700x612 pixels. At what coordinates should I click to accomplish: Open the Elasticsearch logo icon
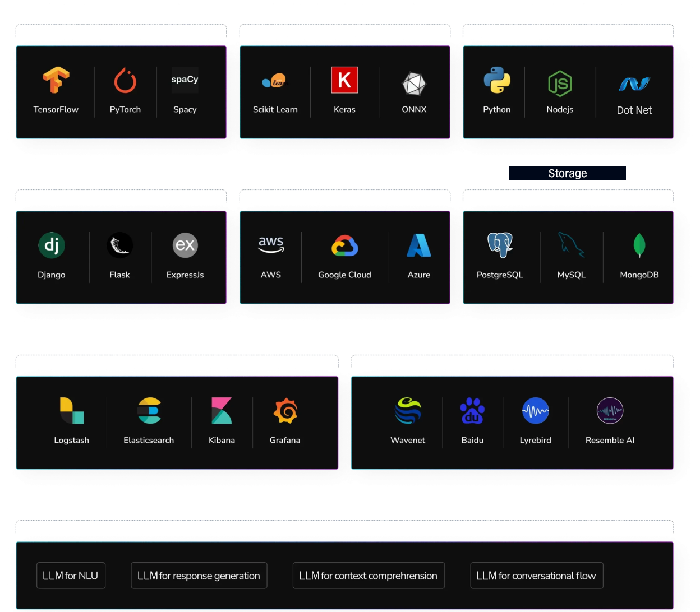(x=149, y=411)
